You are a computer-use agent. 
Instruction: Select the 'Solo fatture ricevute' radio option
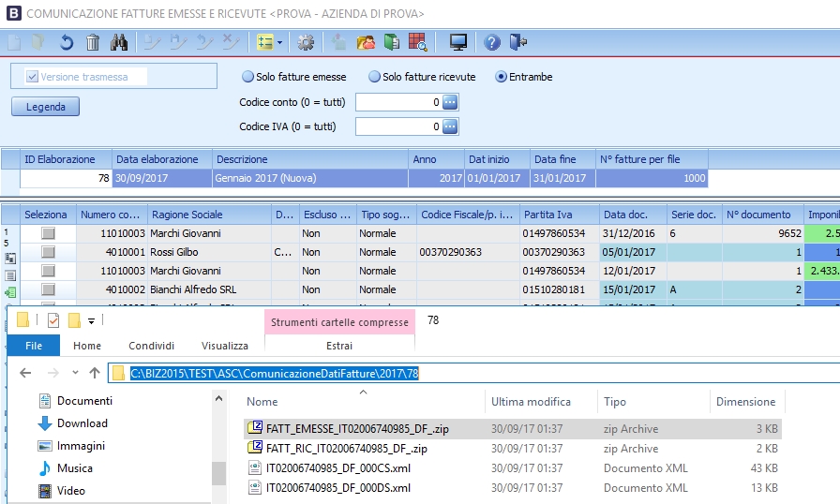coord(374,77)
